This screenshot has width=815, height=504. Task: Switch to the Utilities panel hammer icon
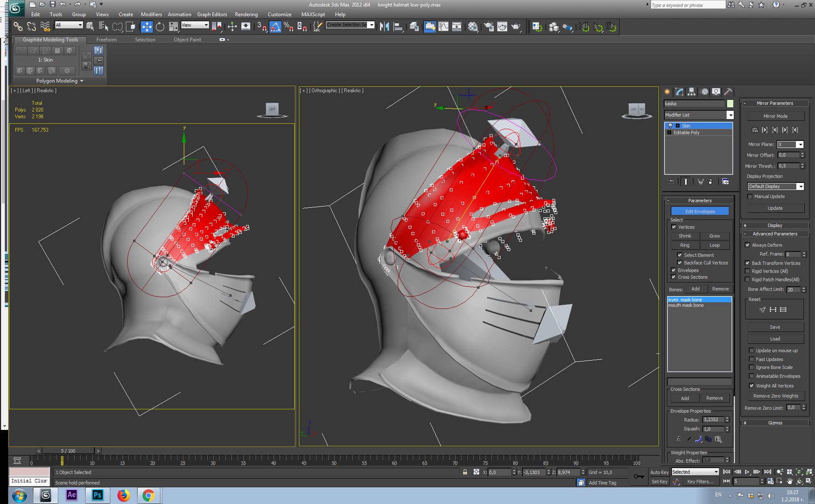pos(728,91)
